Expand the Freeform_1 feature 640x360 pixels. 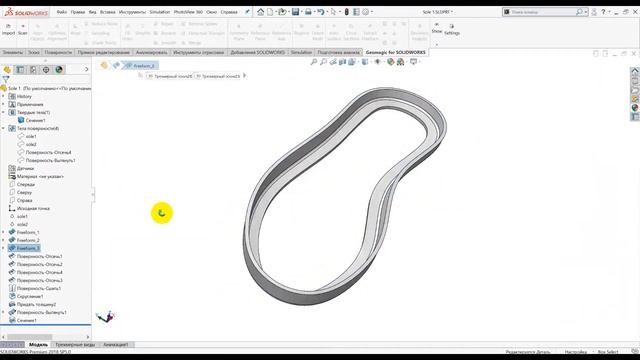click(3, 232)
